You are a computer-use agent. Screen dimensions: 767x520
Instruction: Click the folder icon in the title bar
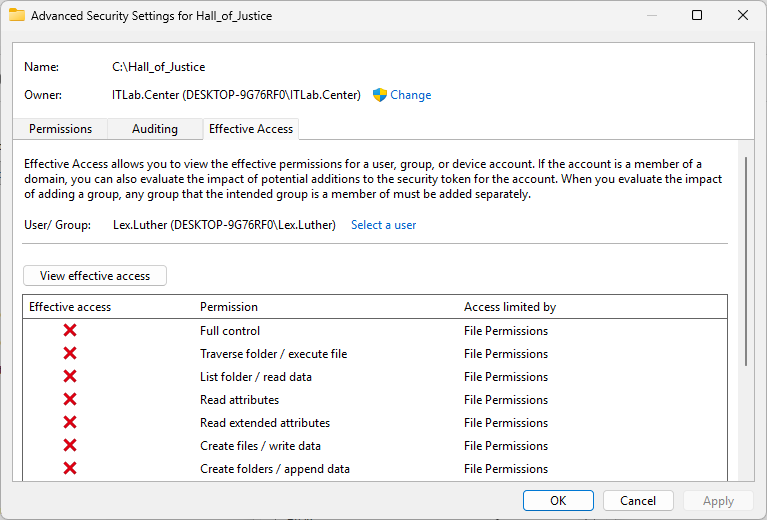17,16
